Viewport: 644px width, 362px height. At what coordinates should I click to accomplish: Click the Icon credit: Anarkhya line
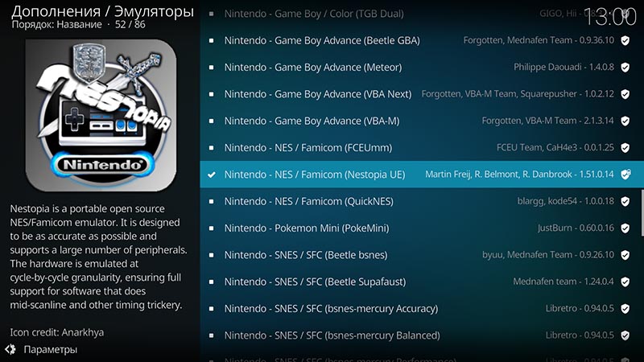pos(57,332)
